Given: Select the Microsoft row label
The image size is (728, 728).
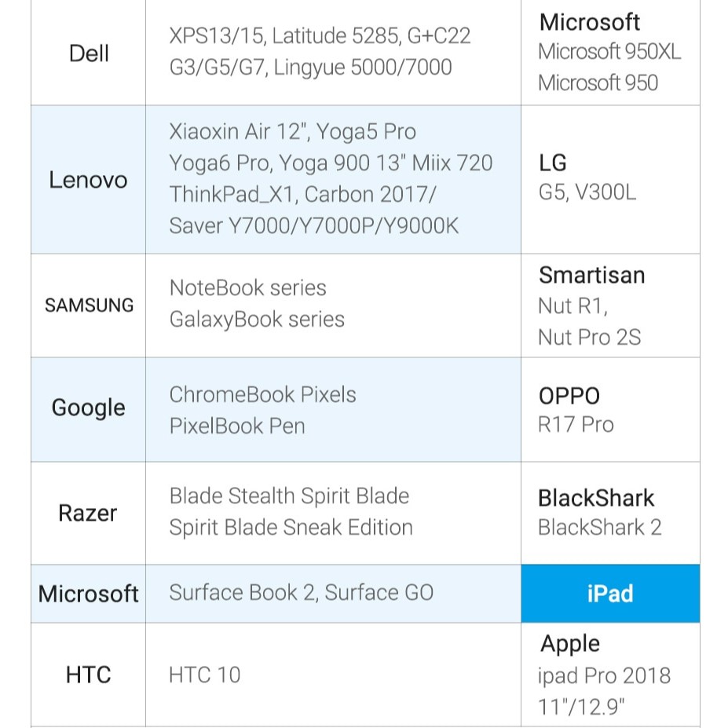Looking at the screenshot, I should [x=88, y=594].
